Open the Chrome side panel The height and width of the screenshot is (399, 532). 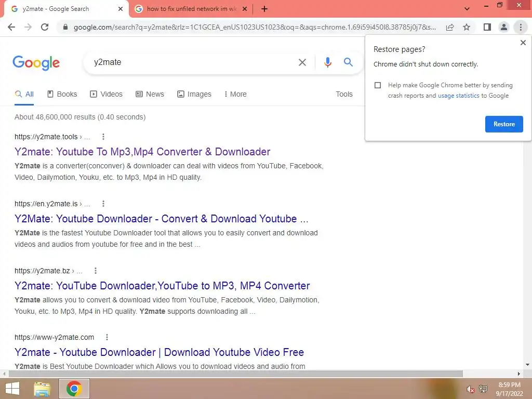coord(487,27)
